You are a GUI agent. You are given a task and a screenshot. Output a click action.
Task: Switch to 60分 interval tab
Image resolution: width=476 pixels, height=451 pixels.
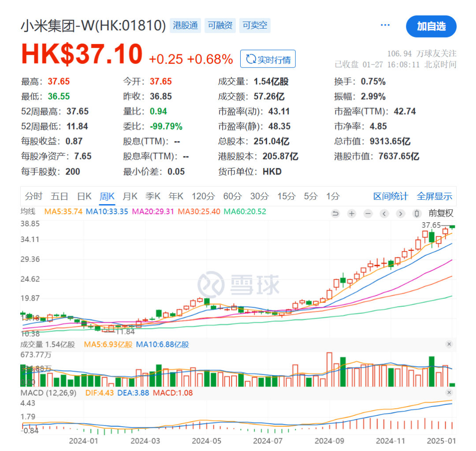point(232,196)
